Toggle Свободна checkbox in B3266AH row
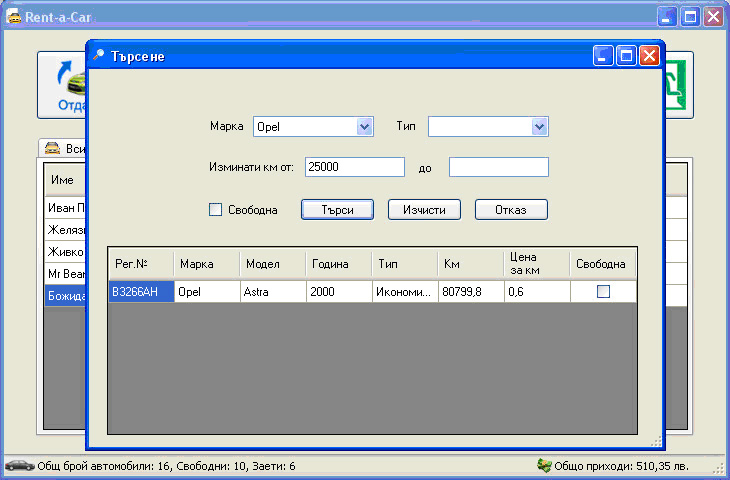This screenshot has width=730, height=480. (x=603, y=291)
